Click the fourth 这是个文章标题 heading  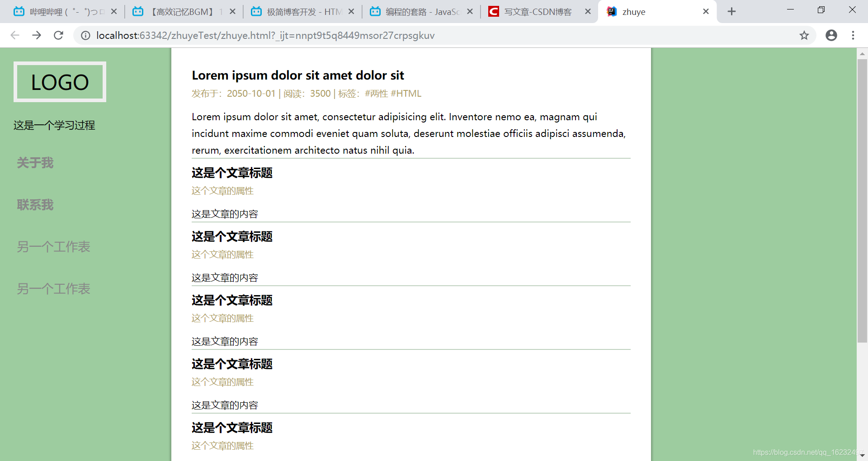tap(232, 364)
